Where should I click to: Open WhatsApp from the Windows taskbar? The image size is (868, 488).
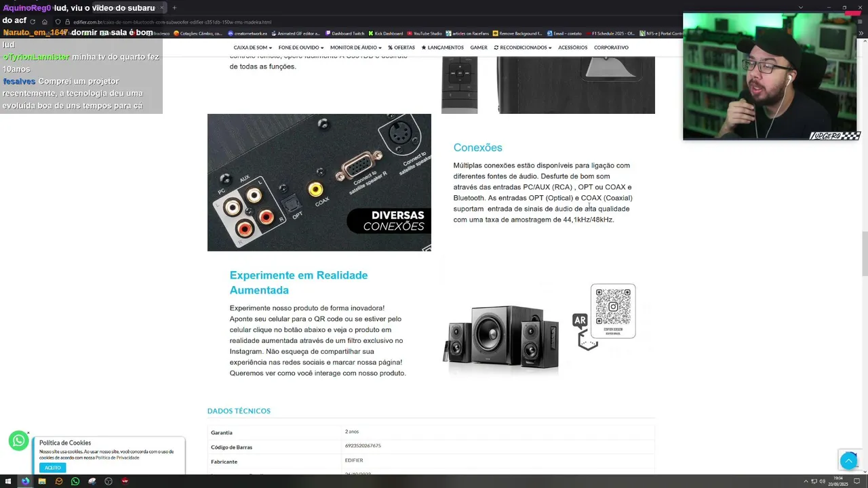click(x=75, y=481)
